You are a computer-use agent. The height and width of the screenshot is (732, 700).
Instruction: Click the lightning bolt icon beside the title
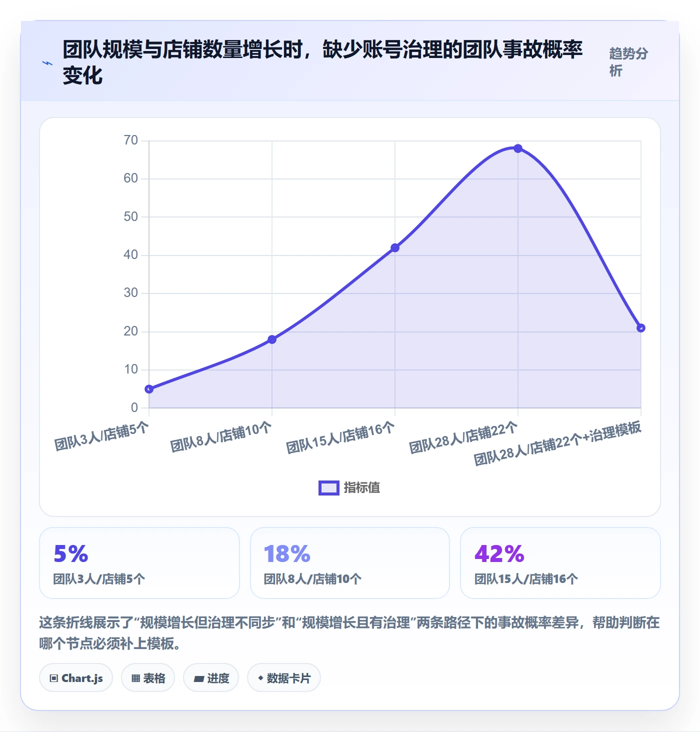47,63
